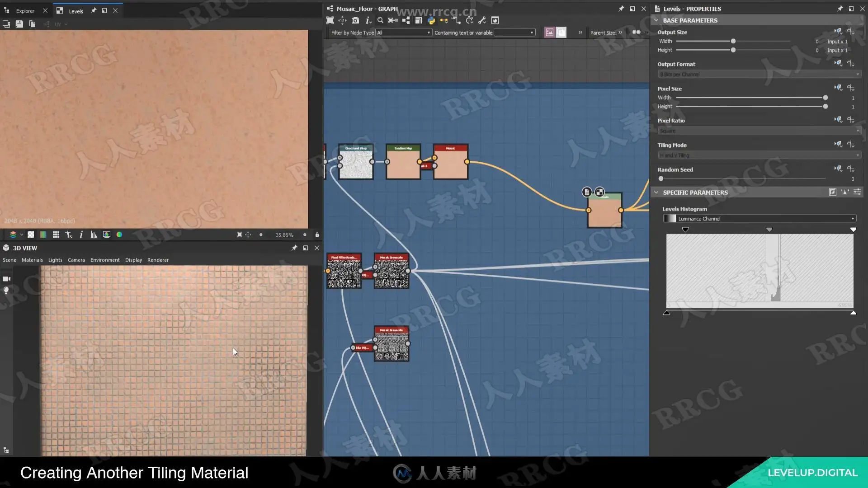
Task: Click the save icon in 2D view top toolbar
Action: (x=19, y=24)
